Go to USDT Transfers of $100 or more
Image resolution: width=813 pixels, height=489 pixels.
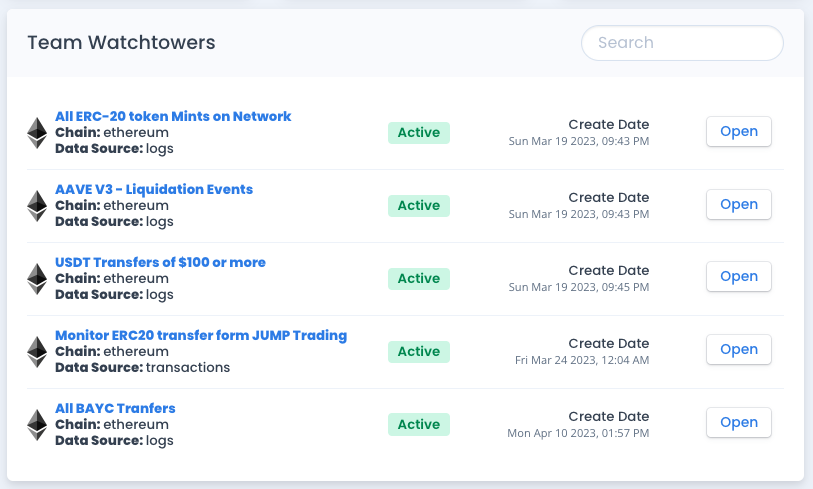point(160,262)
